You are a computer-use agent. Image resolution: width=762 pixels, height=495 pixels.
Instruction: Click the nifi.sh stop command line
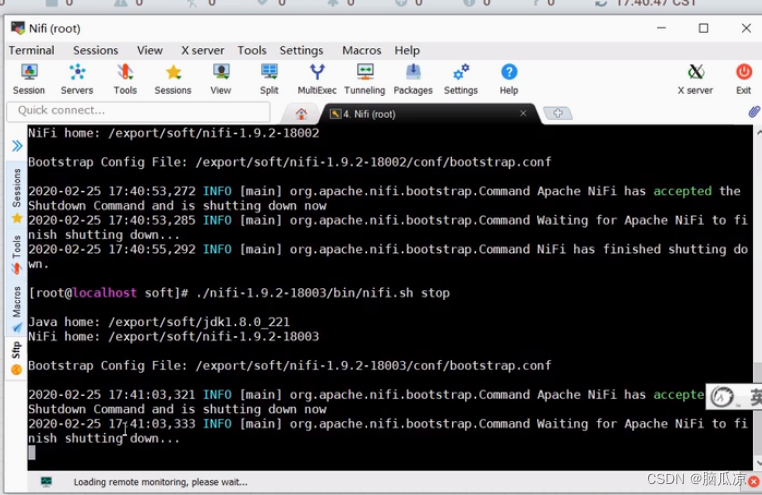pos(239,293)
